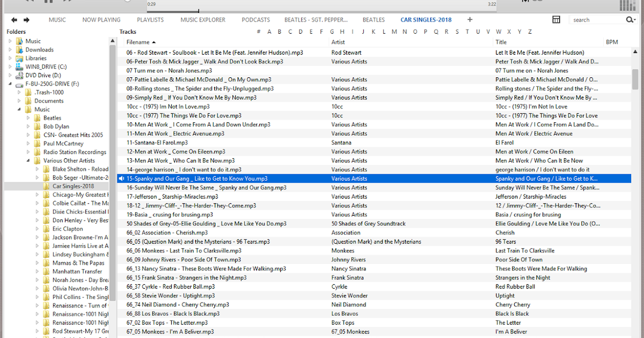Collapse the F-BU-250G-DRIVE (F:) node
The height and width of the screenshot is (338, 644).
click(10, 84)
